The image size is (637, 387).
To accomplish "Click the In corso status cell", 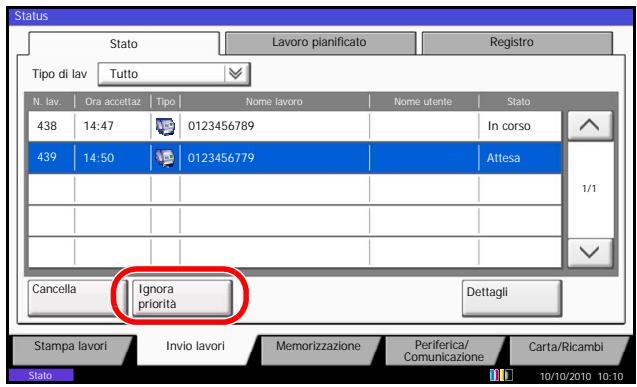I will point(509,126).
